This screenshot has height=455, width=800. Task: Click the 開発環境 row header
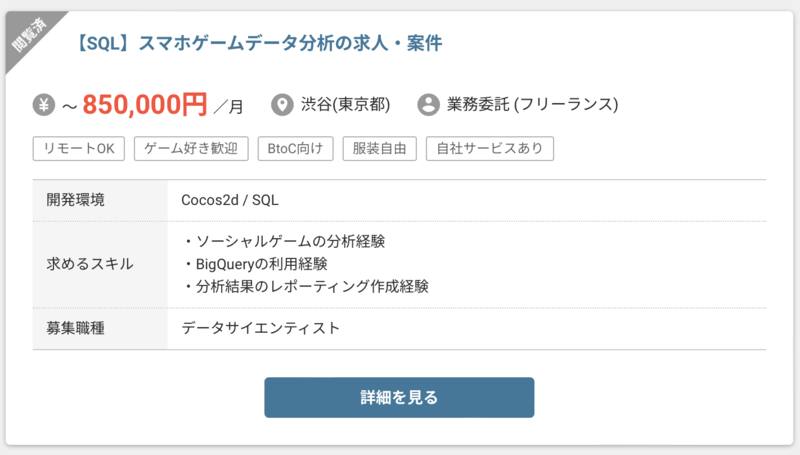click(x=76, y=200)
